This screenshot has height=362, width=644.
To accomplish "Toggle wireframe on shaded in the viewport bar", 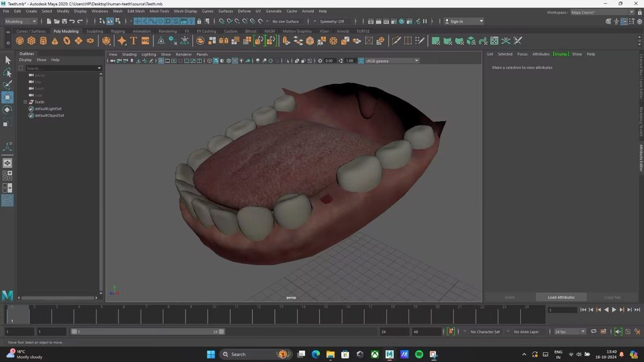I will pyautogui.click(x=229, y=61).
